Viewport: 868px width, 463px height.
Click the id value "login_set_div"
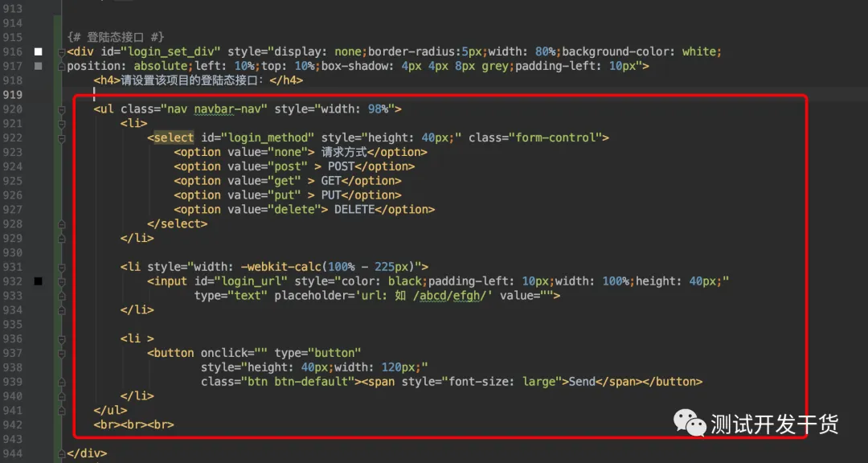(x=174, y=52)
